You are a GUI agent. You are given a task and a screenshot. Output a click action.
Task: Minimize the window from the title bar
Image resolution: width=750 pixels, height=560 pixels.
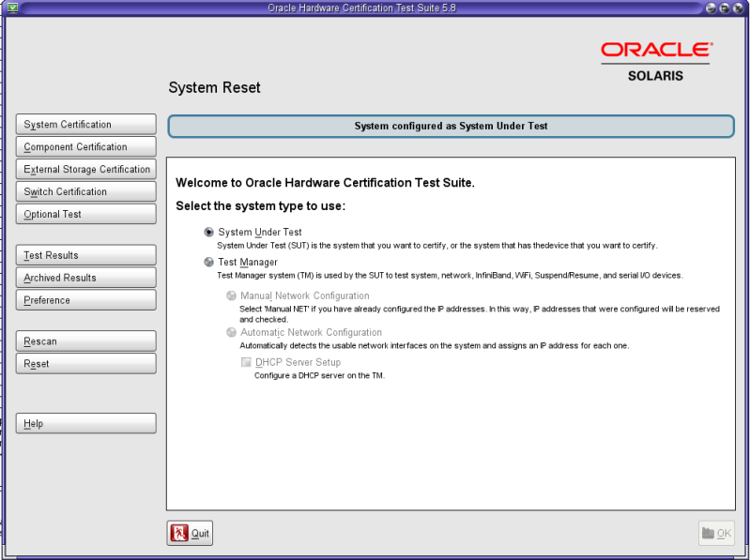coord(712,8)
